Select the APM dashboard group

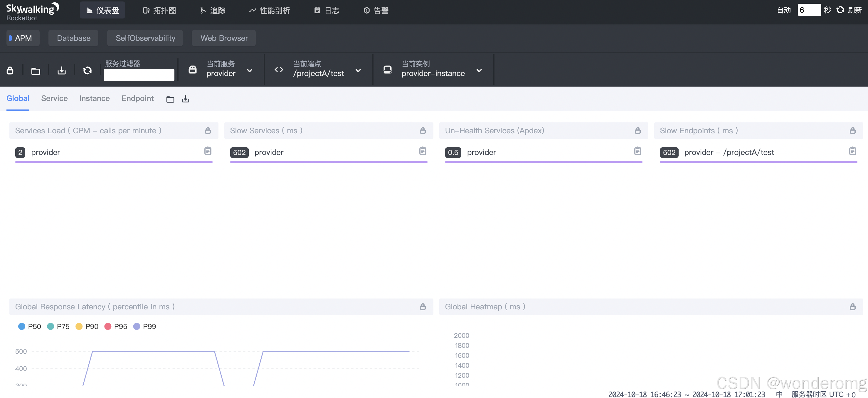(x=23, y=38)
